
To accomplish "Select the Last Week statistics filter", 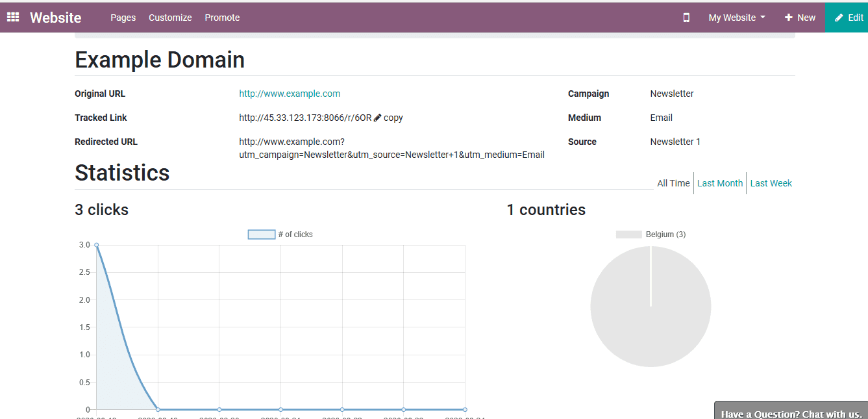I will point(771,183).
